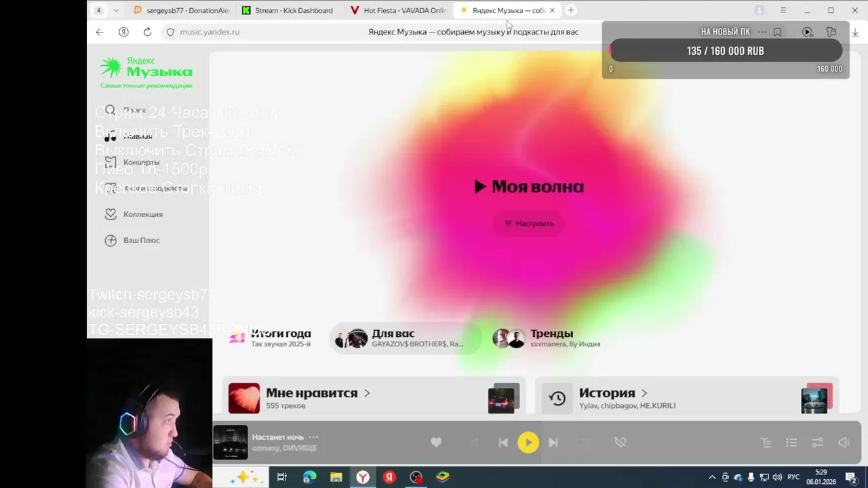Open system volume from tray speaker icon

[x=777, y=477]
